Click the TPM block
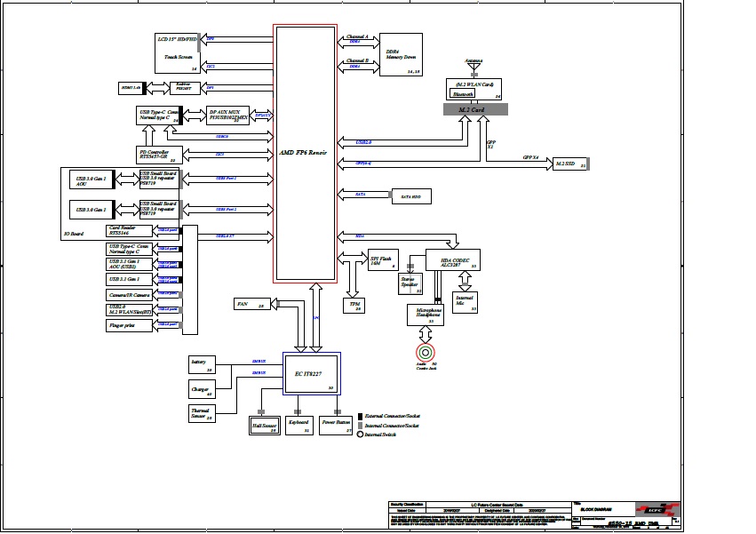This screenshot has height=534, width=756. point(354,306)
